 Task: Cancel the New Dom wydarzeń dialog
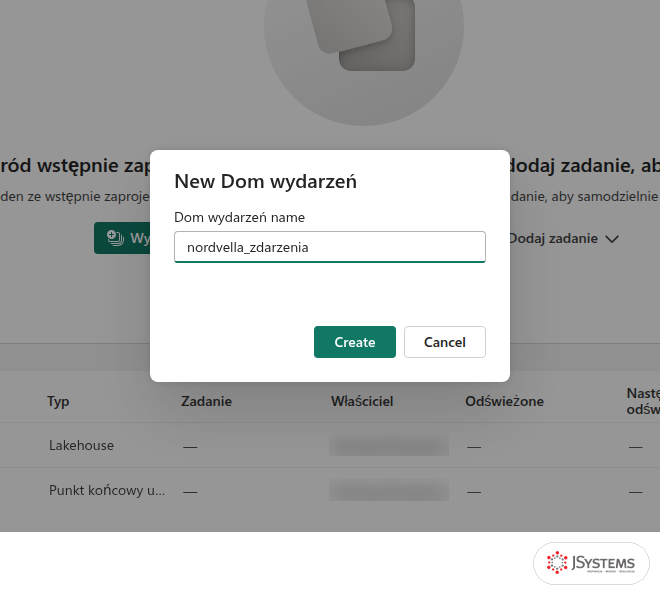(x=444, y=342)
